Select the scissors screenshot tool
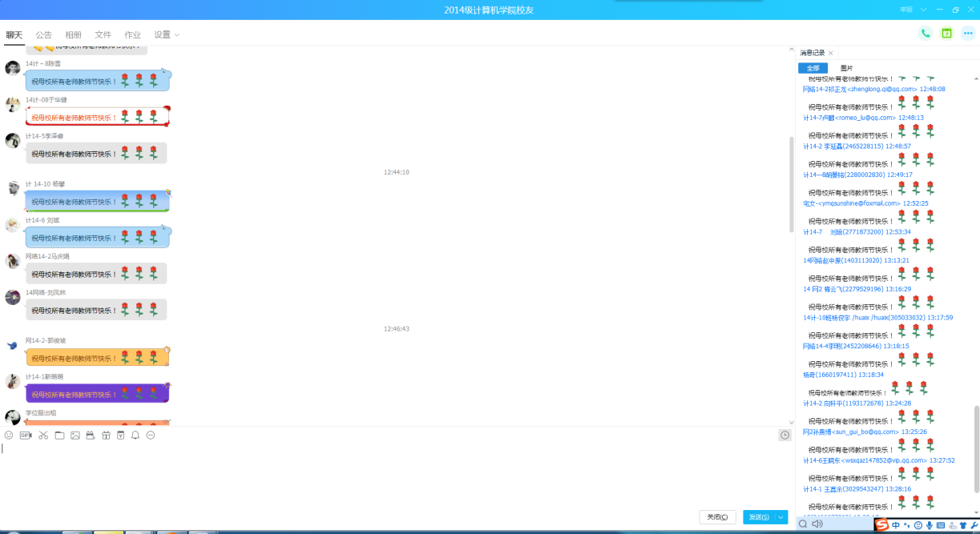This screenshot has height=534, width=980. [x=43, y=436]
